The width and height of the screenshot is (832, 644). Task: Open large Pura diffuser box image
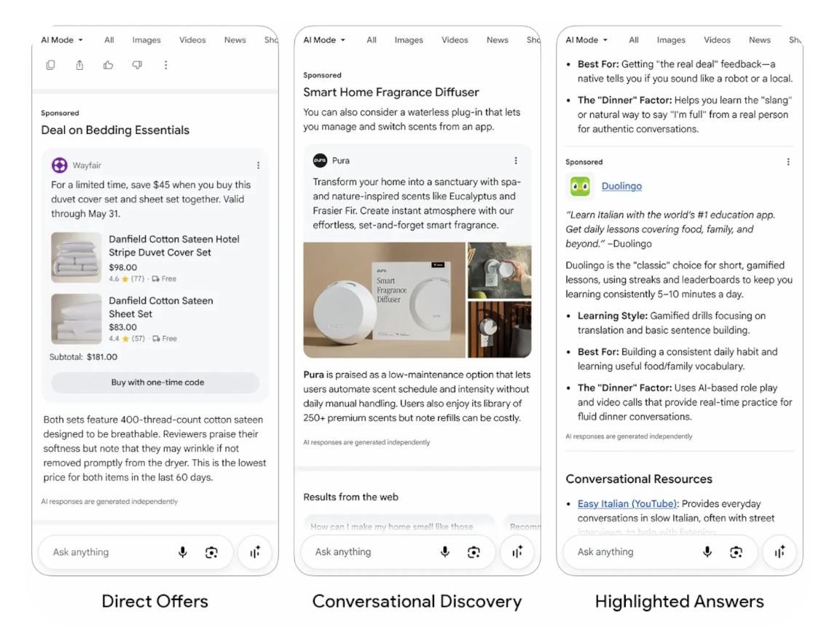click(384, 300)
